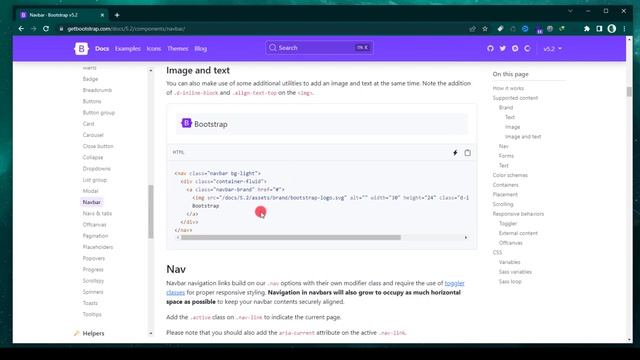This screenshot has height=360, width=640.
Task: Open Modal in the sidebar
Action: (90, 191)
